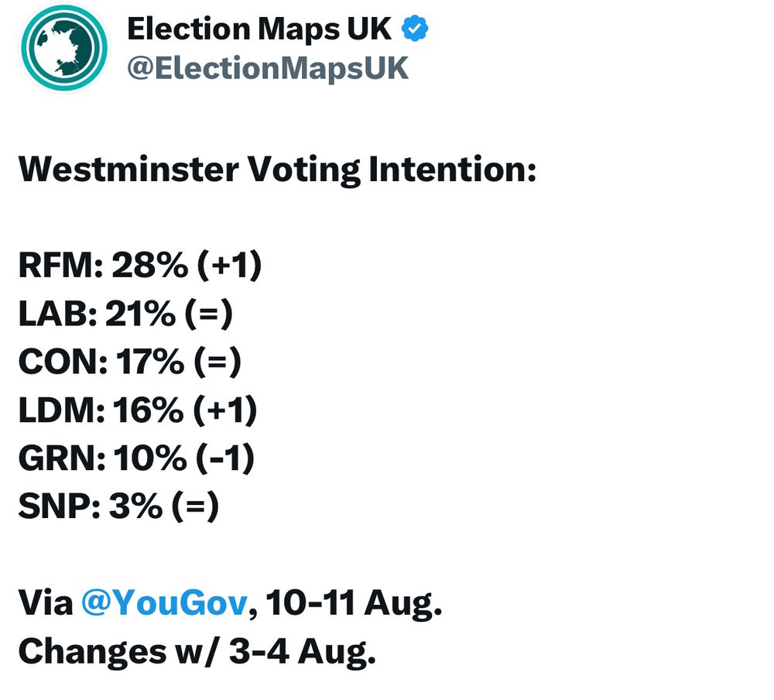Click the SNP: 3% (=) line

pyautogui.click(x=119, y=506)
